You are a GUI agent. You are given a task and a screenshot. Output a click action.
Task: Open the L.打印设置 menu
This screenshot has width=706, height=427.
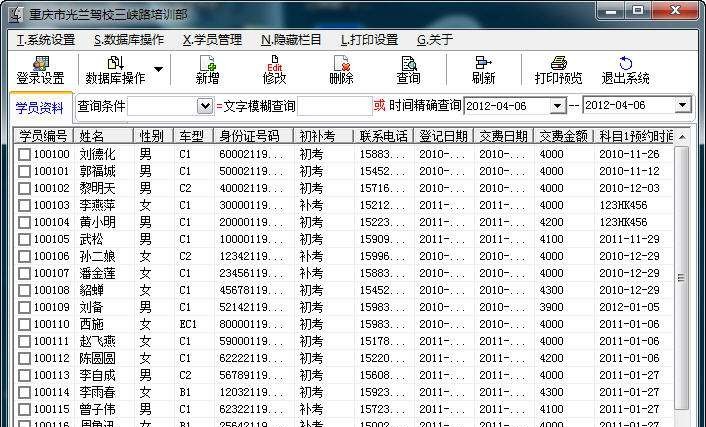coord(369,40)
